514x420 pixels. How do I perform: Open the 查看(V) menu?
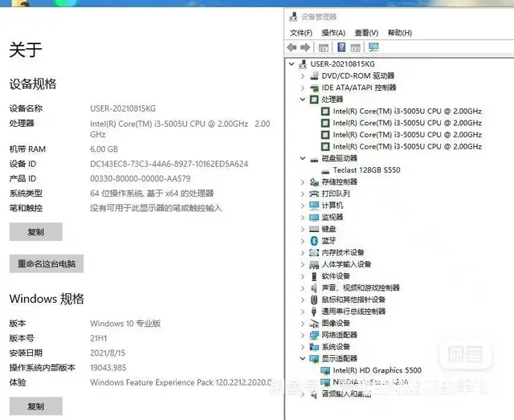tap(366, 33)
